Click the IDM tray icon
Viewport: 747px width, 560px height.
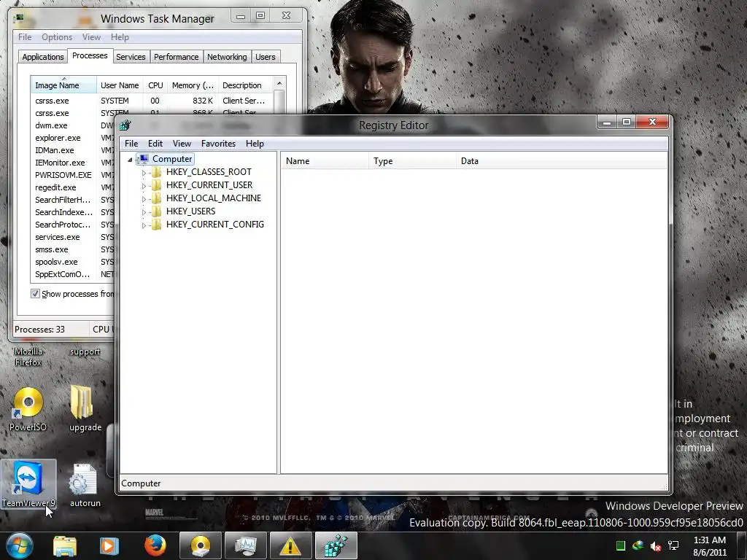[x=638, y=545]
